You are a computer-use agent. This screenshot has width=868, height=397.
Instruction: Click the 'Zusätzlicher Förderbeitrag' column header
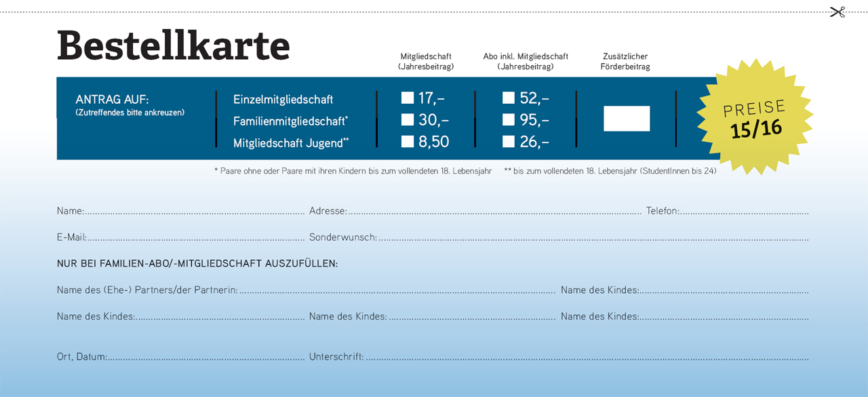tap(625, 62)
